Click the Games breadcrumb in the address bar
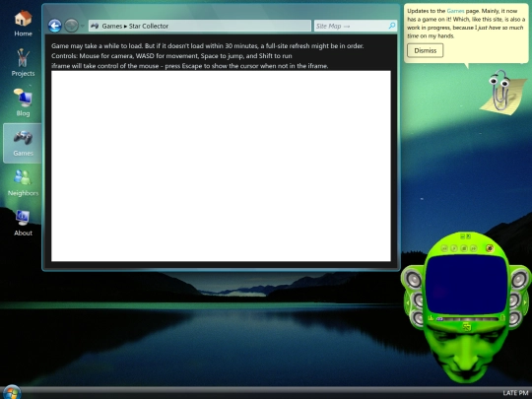This screenshot has width=532, height=399. (x=112, y=27)
